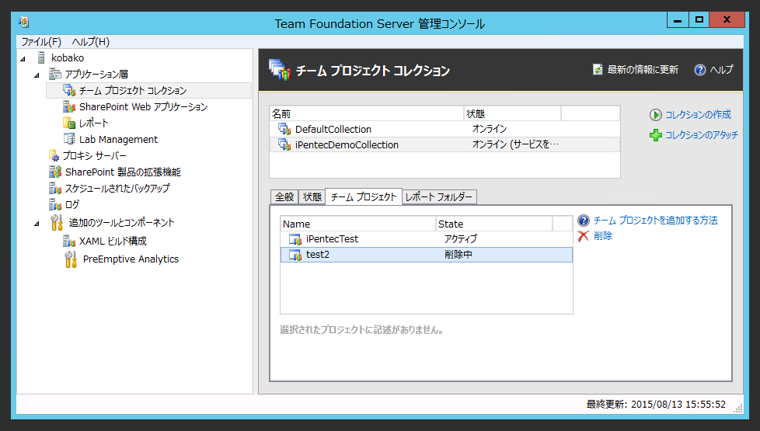The image size is (760, 431).
Task: Open チーム プロジェクトを追加する方法 link
Action: pyautogui.click(x=655, y=221)
